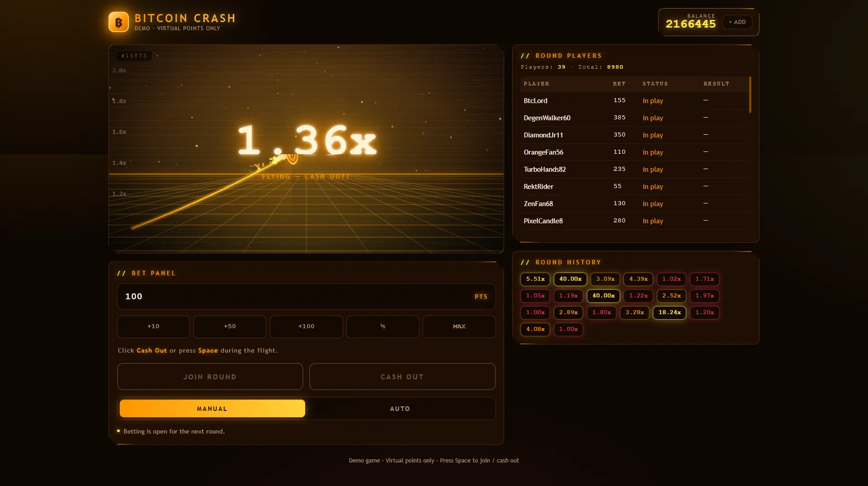868x486 pixels.
Task: Click history chip 1.71x
Action: pos(704,279)
